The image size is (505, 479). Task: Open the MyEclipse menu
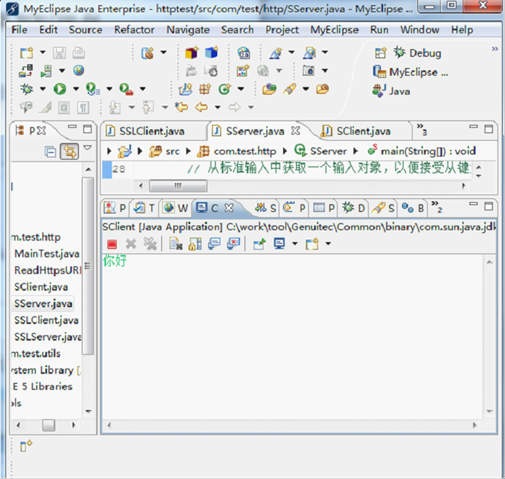click(334, 30)
